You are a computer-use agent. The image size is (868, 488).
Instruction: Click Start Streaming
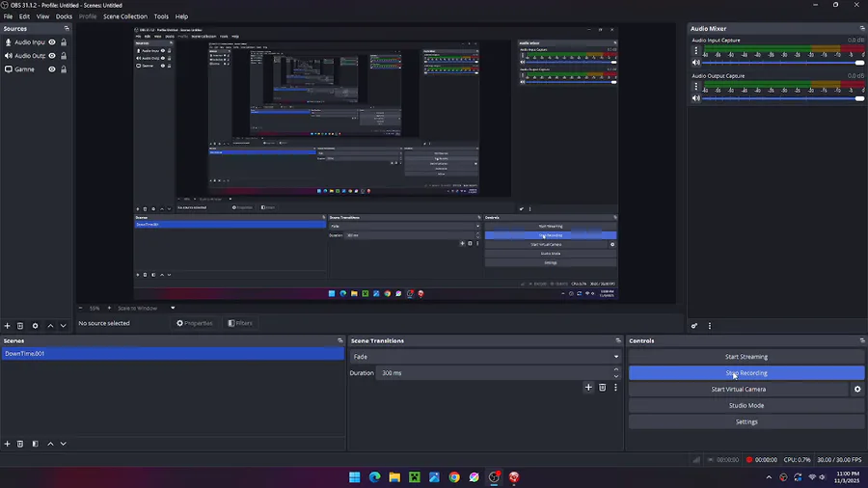click(746, 357)
